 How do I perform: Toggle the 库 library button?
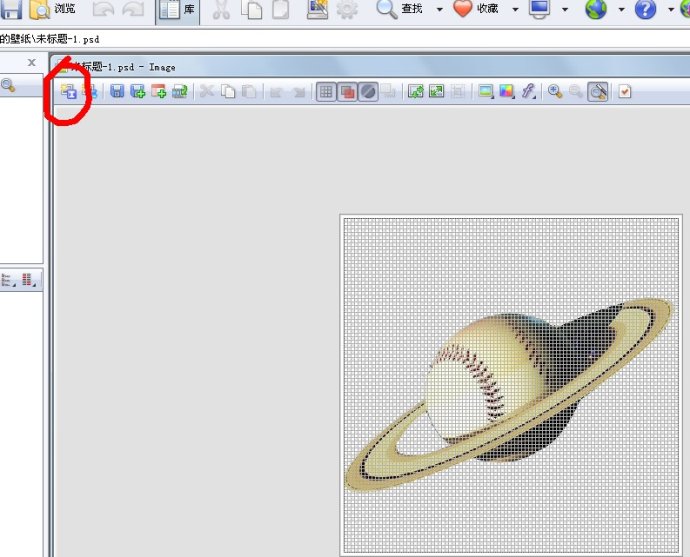[x=177, y=10]
